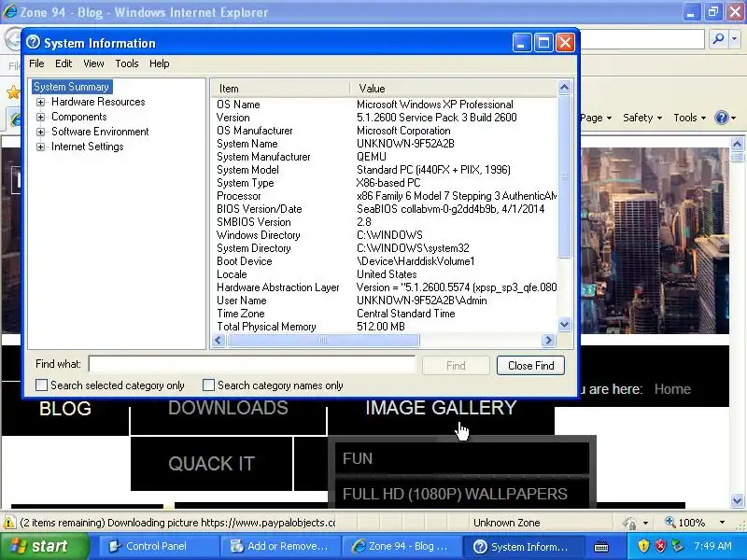Open the File menu in System Information

click(36, 63)
